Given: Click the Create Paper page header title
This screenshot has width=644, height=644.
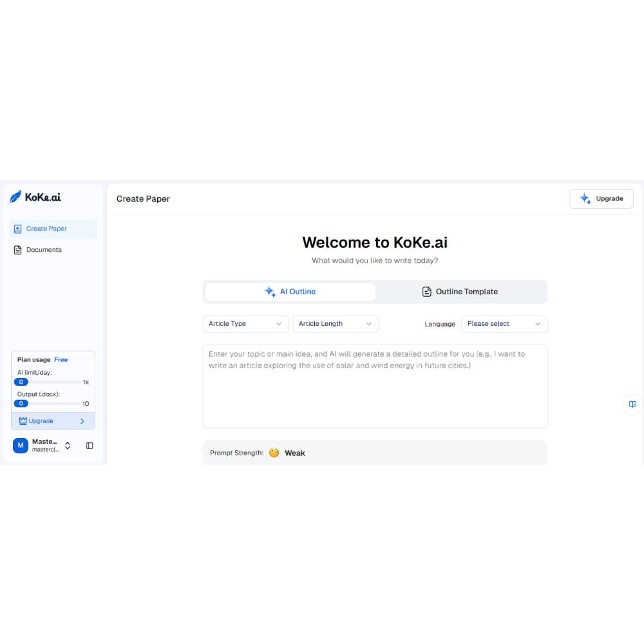Looking at the screenshot, I should [x=143, y=199].
